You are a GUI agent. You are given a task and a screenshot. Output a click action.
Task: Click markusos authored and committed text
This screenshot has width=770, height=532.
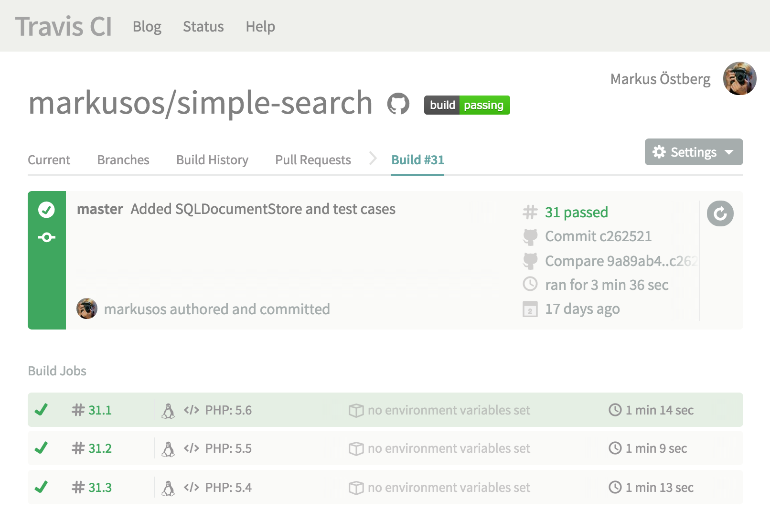tap(217, 309)
